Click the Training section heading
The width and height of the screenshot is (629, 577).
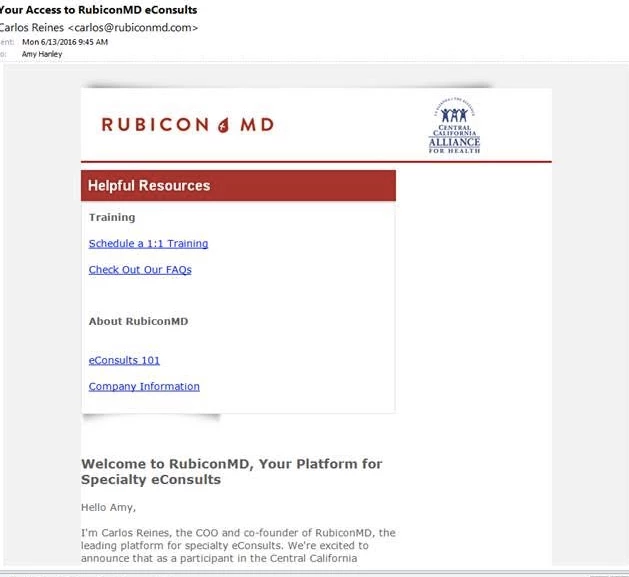[x=112, y=217]
